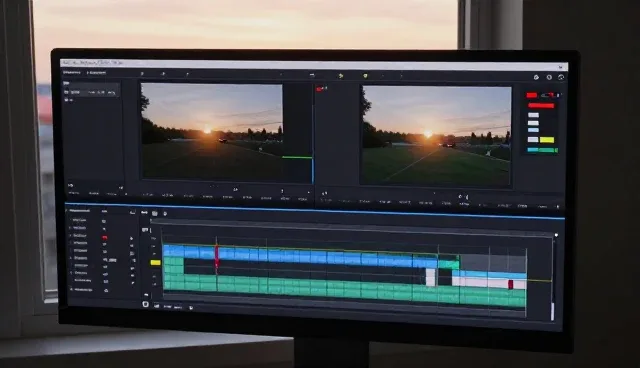Click the yellow label in the timeline track header

pos(156,263)
